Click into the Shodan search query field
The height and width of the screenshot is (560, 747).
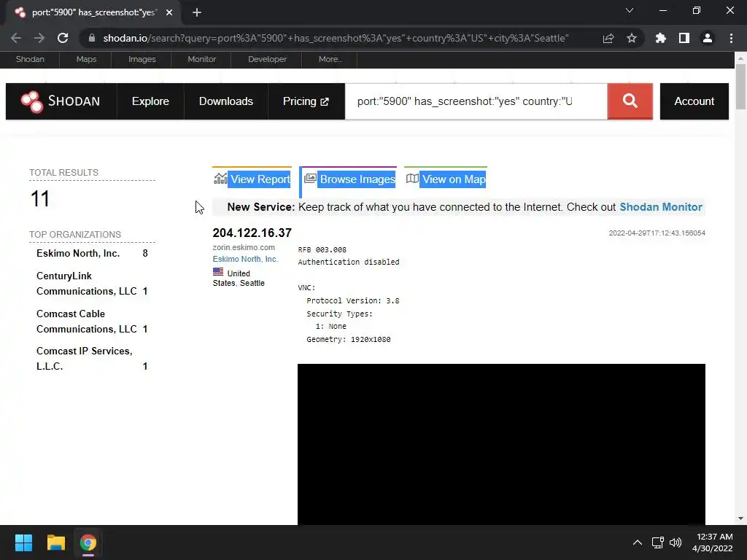coord(476,101)
